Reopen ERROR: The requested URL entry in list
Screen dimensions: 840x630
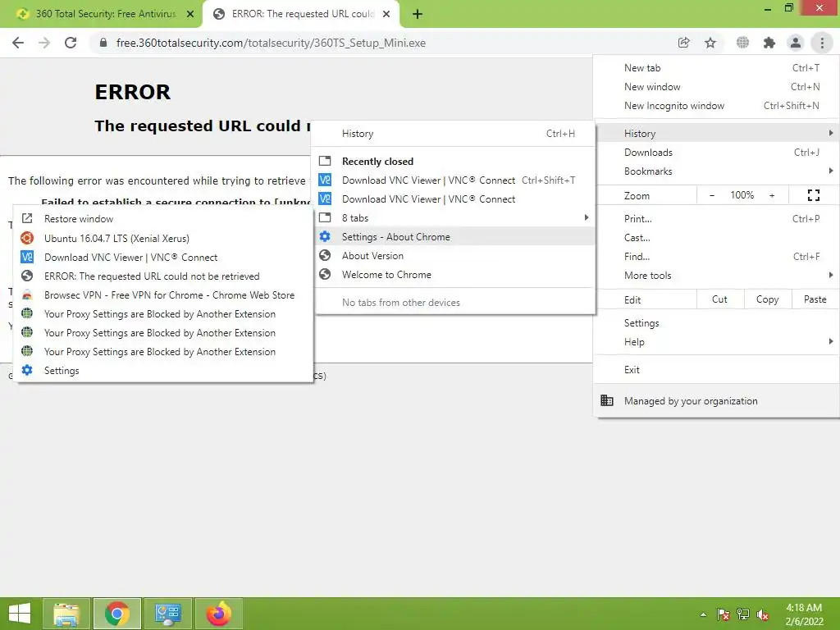163,276
